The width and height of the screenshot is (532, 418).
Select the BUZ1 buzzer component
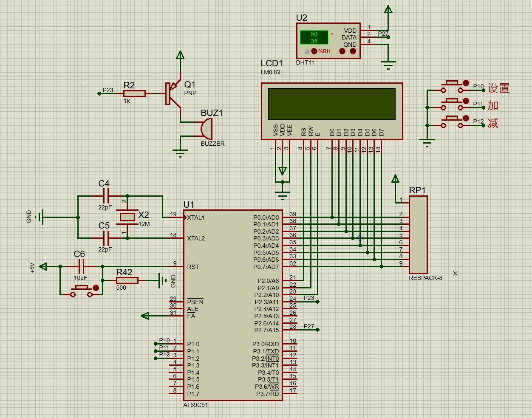tap(207, 129)
